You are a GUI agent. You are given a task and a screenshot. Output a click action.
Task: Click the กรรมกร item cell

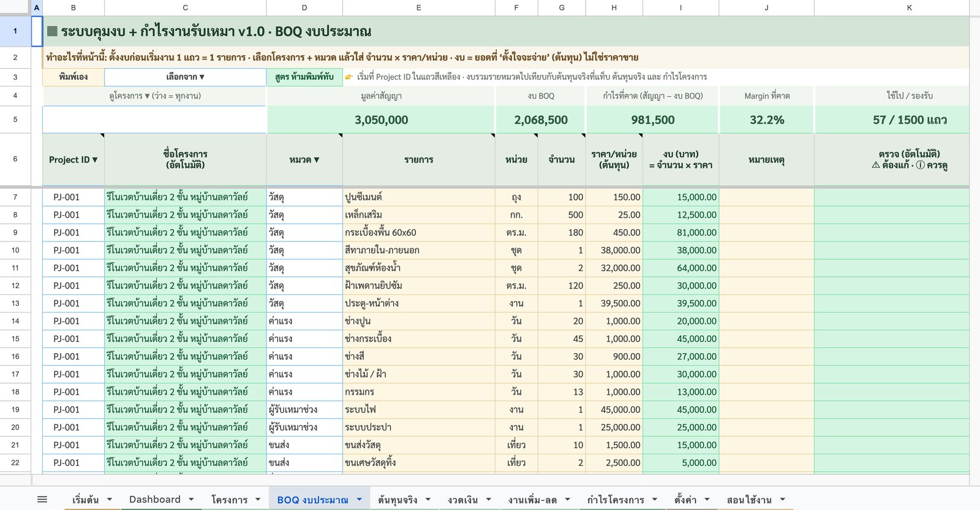(418, 392)
